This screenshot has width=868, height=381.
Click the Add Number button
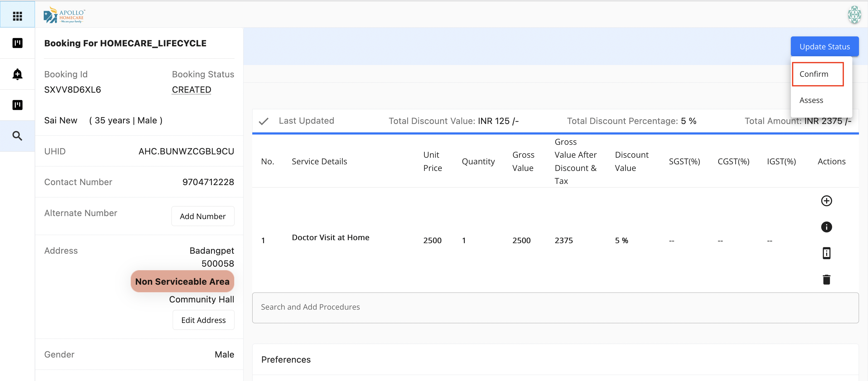(x=203, y=216)
